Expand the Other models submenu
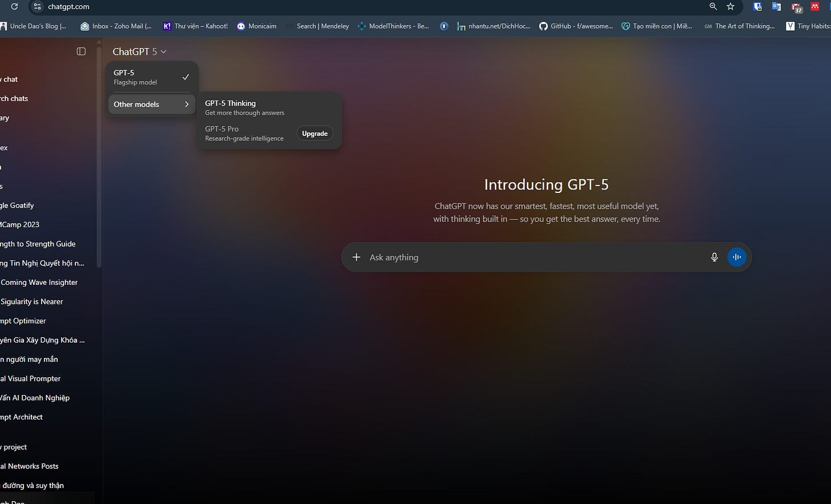Image resolution: width=831 pixels, height=504 pixels. point(151,104)
